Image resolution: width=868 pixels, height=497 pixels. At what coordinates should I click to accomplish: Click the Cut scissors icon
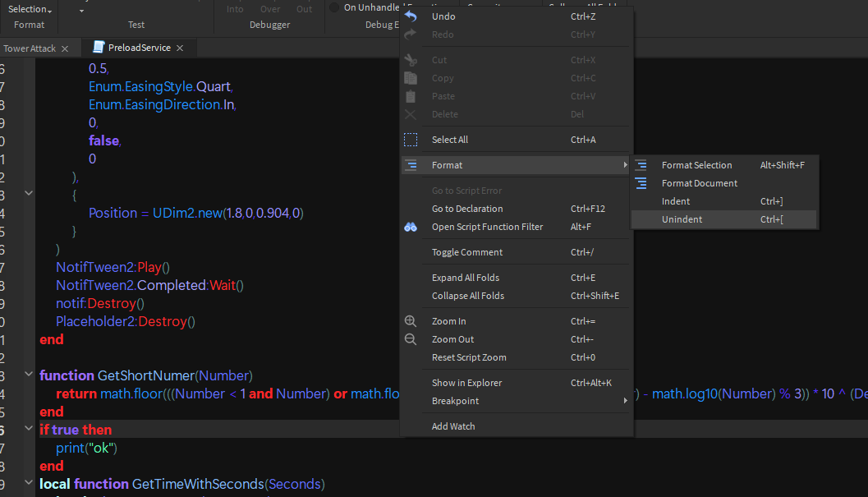pos(411,60)
